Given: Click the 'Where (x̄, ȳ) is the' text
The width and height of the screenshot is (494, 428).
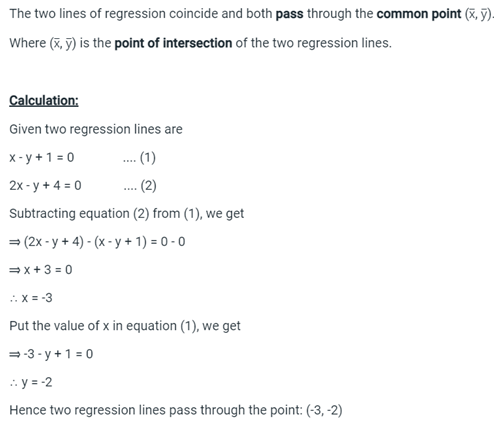Looking at the screenshot, I should pos(60,43).
